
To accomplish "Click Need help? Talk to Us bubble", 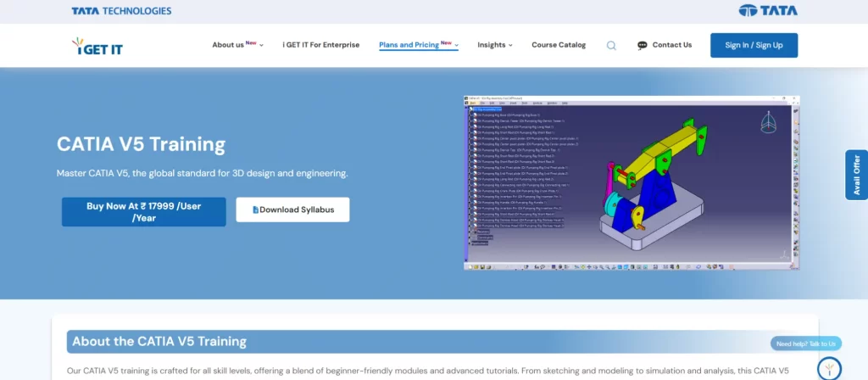I will 806,344.
